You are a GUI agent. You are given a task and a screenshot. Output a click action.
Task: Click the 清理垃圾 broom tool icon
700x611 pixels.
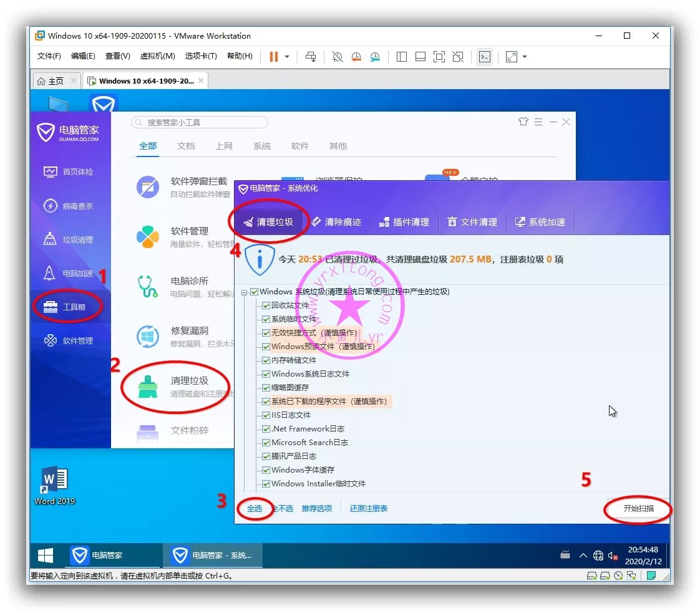[x=148, y=387]
